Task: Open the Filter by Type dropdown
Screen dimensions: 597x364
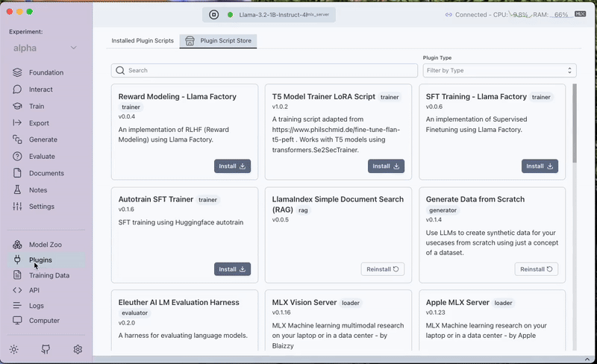Action: [x=498, y=70]
